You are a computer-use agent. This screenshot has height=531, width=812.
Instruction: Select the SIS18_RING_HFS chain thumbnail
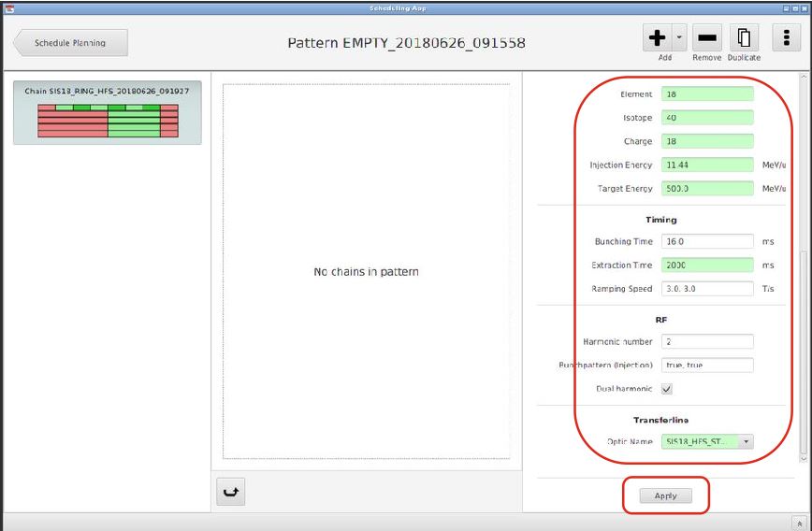coord(108,113)
